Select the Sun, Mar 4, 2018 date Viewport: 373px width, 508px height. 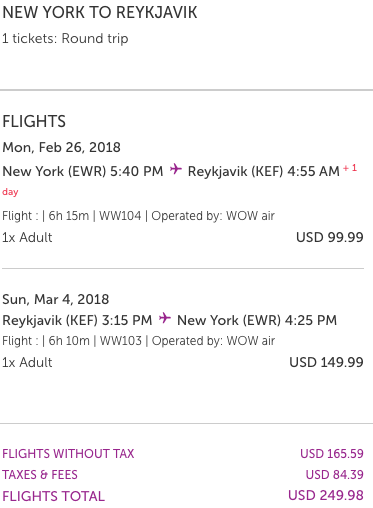coord(56,299)
